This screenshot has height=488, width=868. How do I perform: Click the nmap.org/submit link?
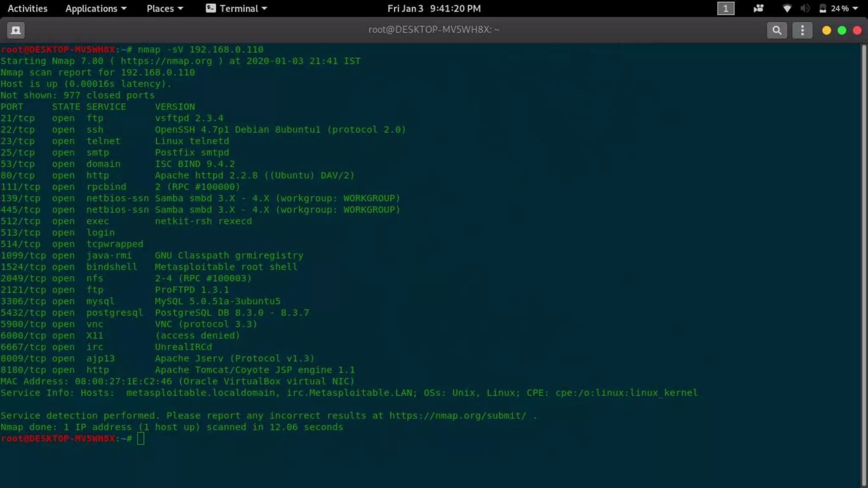pos(457,416)
